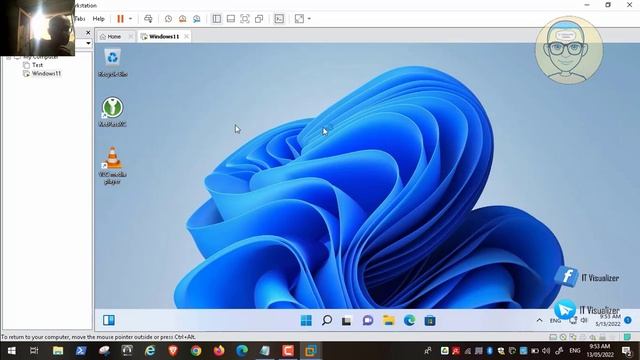Send Ctrl+Alt+Del to the virtual machine

(x=148, y=19)
